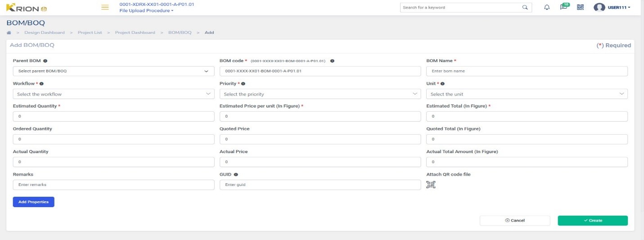Click the BOM Name input field

pos(527,71)
